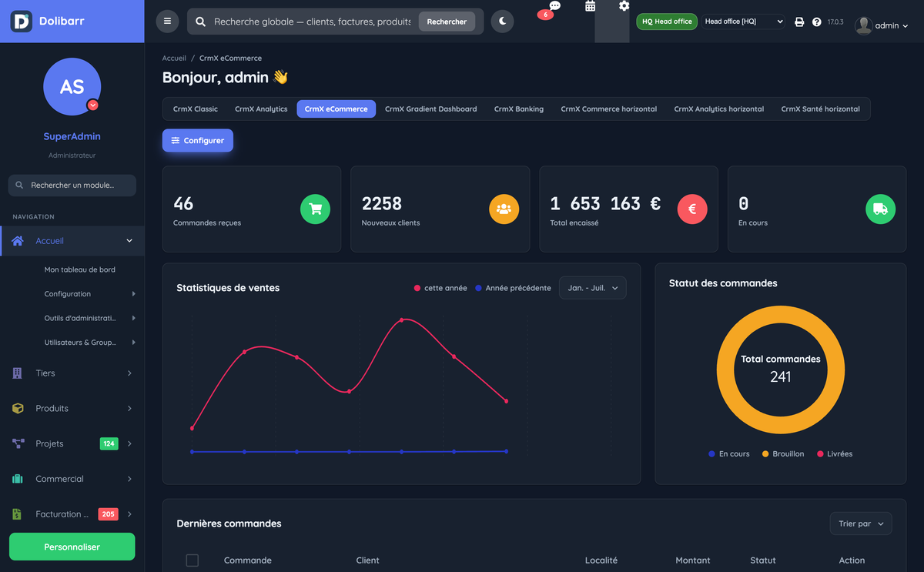Click the green Personnaliser button
Screen dimensions: 924x572
(x=72, y=547)
